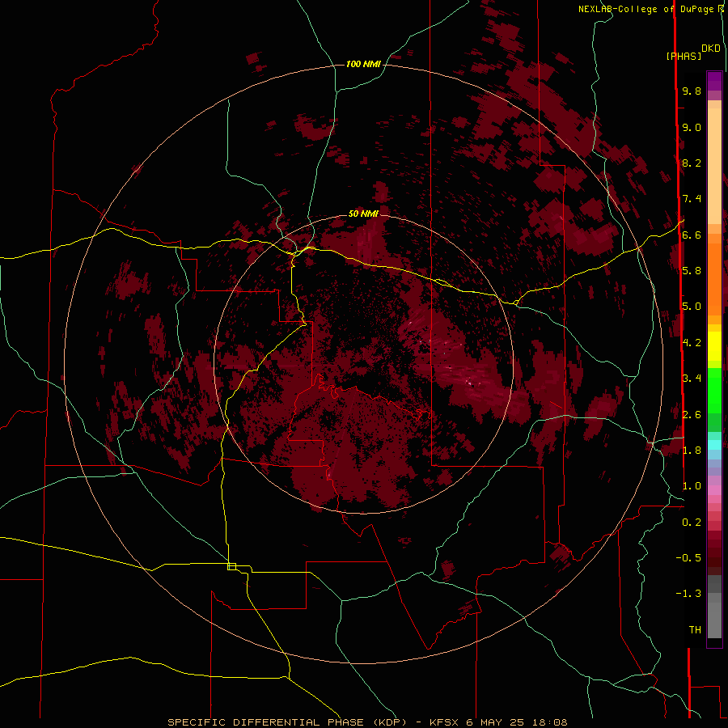Click the 2.6 value on the color scale
Viewport: 728px width, 728px height.
692,414
